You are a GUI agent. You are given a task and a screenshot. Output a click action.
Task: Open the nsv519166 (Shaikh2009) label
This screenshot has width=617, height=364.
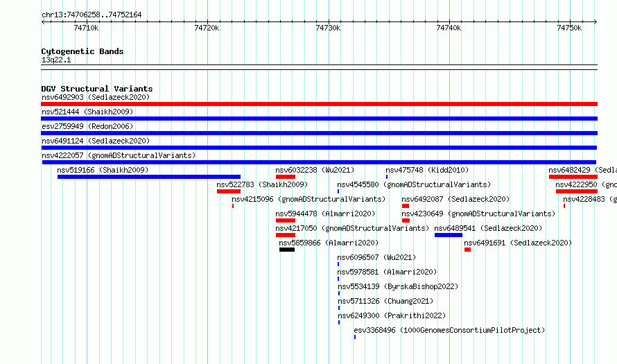(103, 170)
